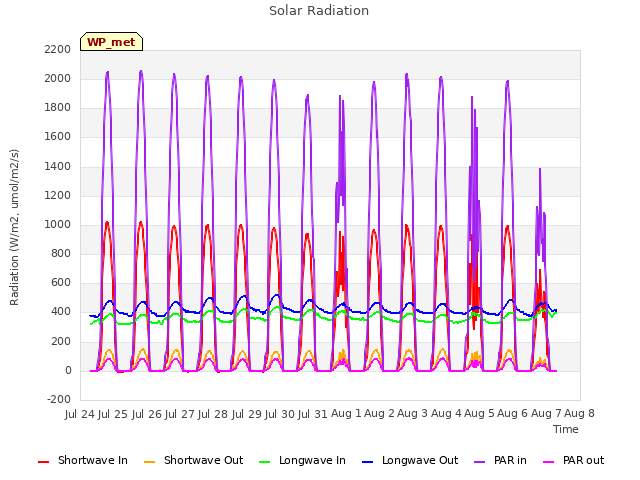Click the -200 y-axis tick label
This screenshot has width=640, height=480.
pyautogui.click(x=59, y=399)
